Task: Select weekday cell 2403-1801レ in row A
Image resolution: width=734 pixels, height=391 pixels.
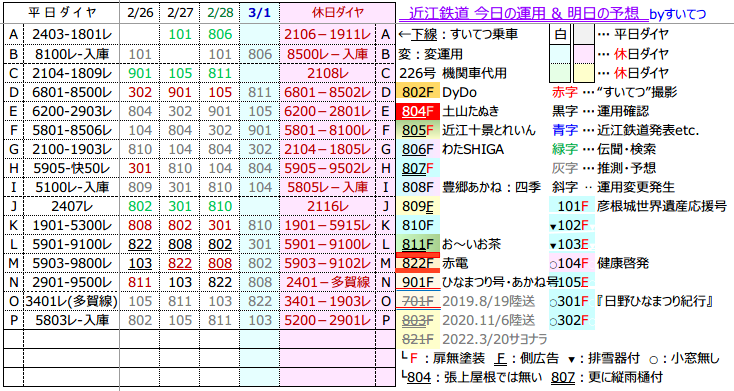Action: (x=72, y=35)
